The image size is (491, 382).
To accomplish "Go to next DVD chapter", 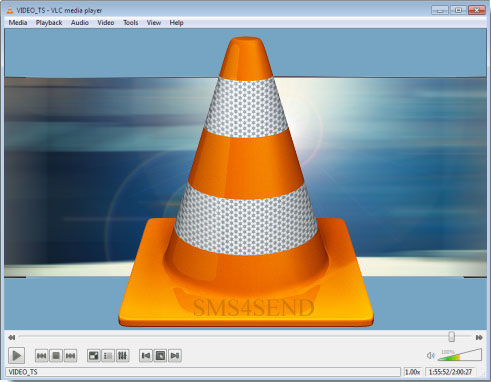I will click(x=175, y=356).
